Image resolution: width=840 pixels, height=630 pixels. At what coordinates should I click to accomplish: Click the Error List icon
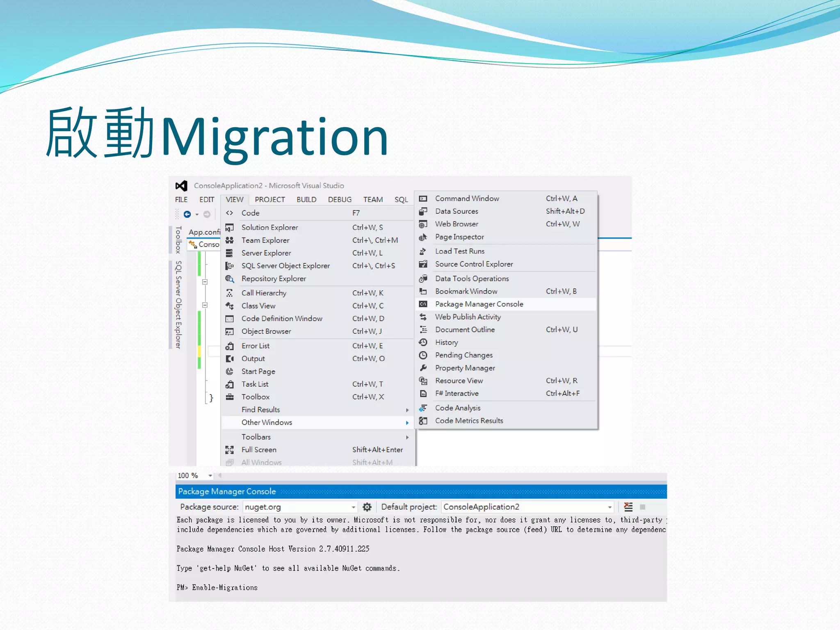[x=230, y=346]
